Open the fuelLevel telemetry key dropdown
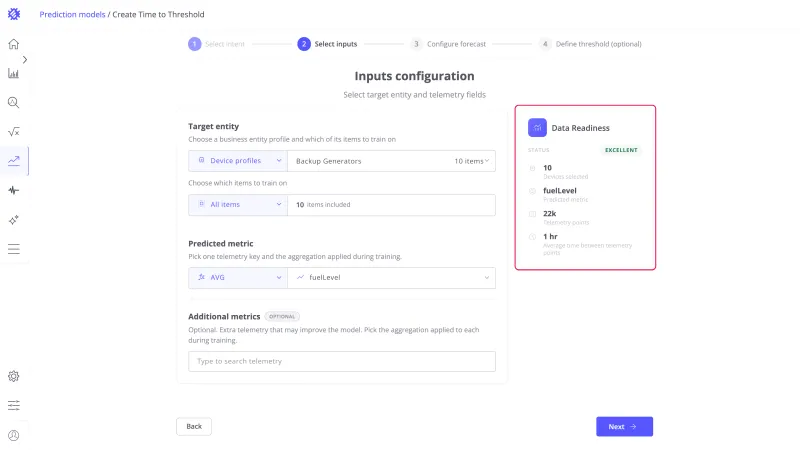This screenshot has height=450, width=800. (391, 278)
